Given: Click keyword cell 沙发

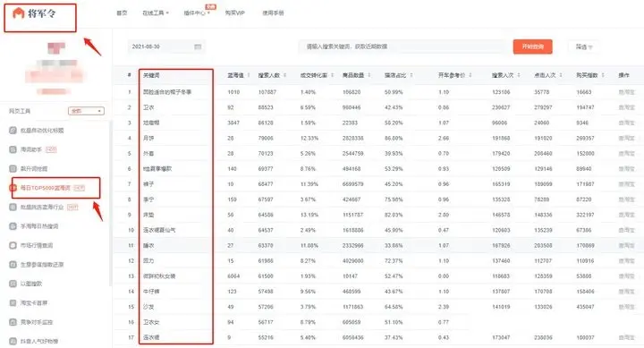Looking at the screenshot, I should tap(148, 307).
